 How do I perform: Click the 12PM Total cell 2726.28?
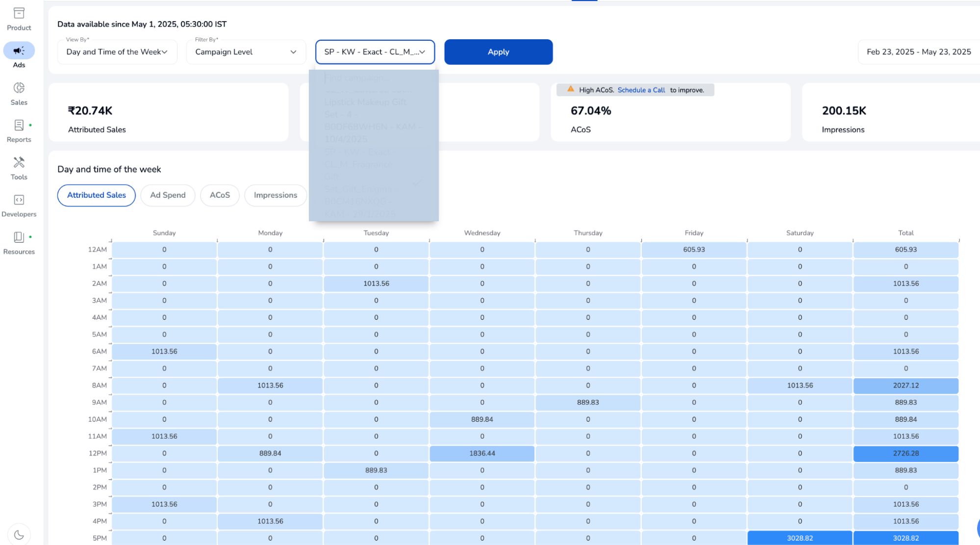[x=906, y=453]
